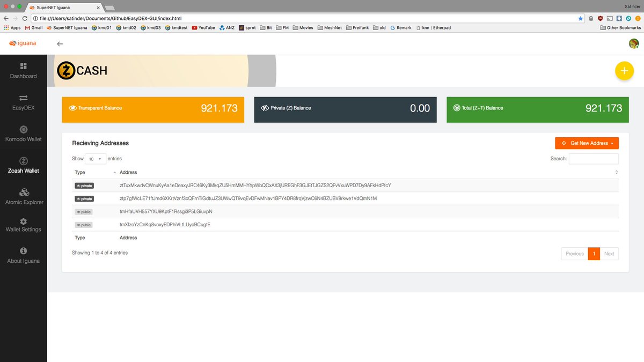
Task: Go to Previous page of entries
Action: 574,254
